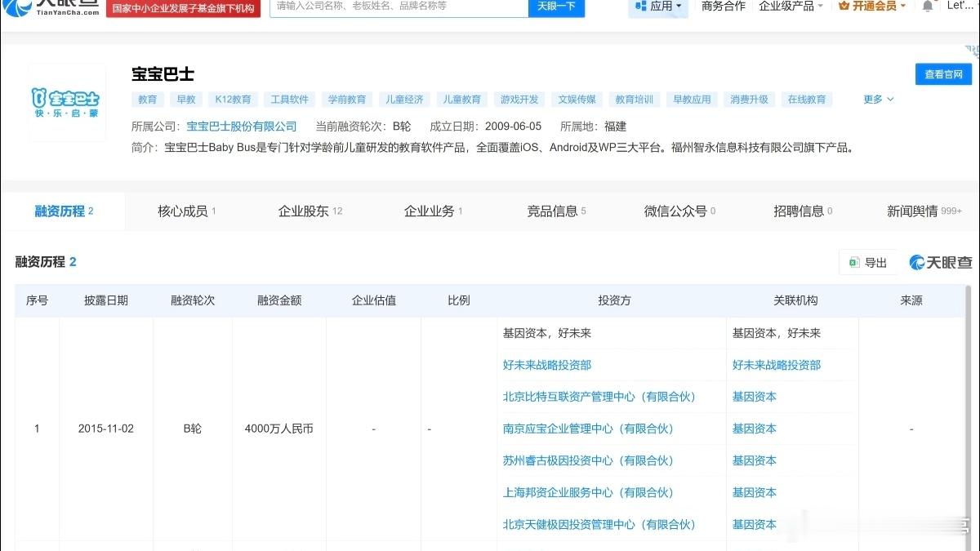Viewport: 980px width, 551px height.
Task: Open 北京比特互联资产管理中心 investor link
Action: tap(599, 397)
